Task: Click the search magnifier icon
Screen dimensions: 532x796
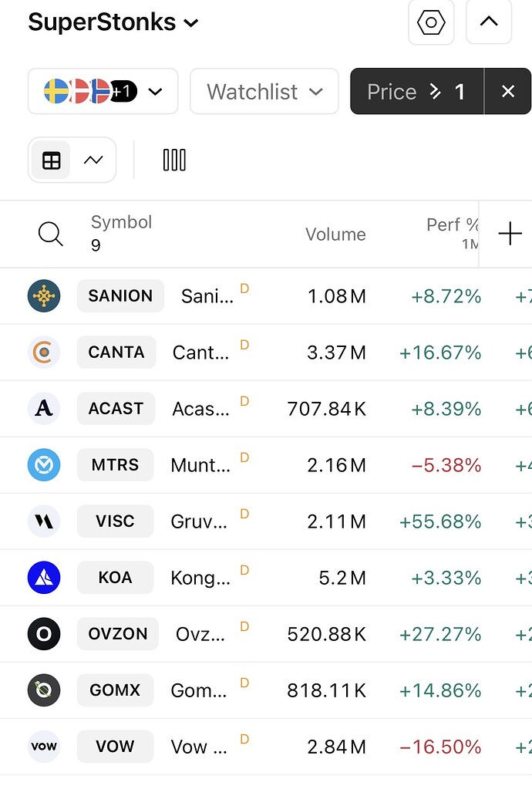Action: (51, 234)
